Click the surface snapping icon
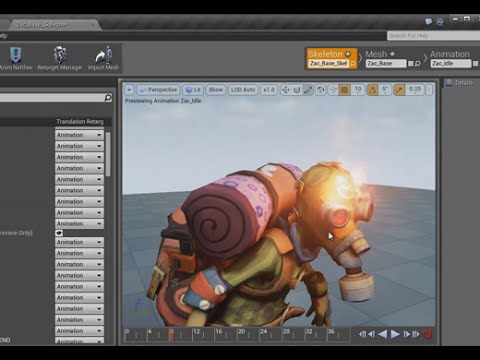 pos(333,90)
